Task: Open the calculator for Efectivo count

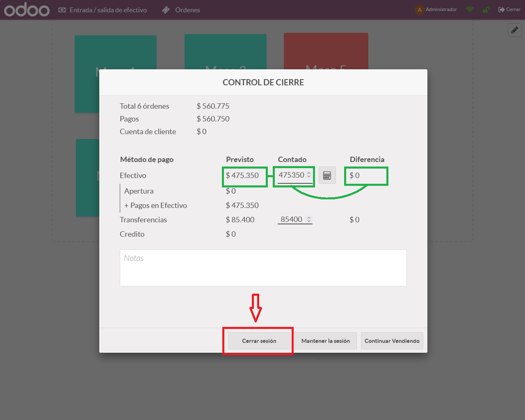Action: pyautogui.click(x=327, y=176)
